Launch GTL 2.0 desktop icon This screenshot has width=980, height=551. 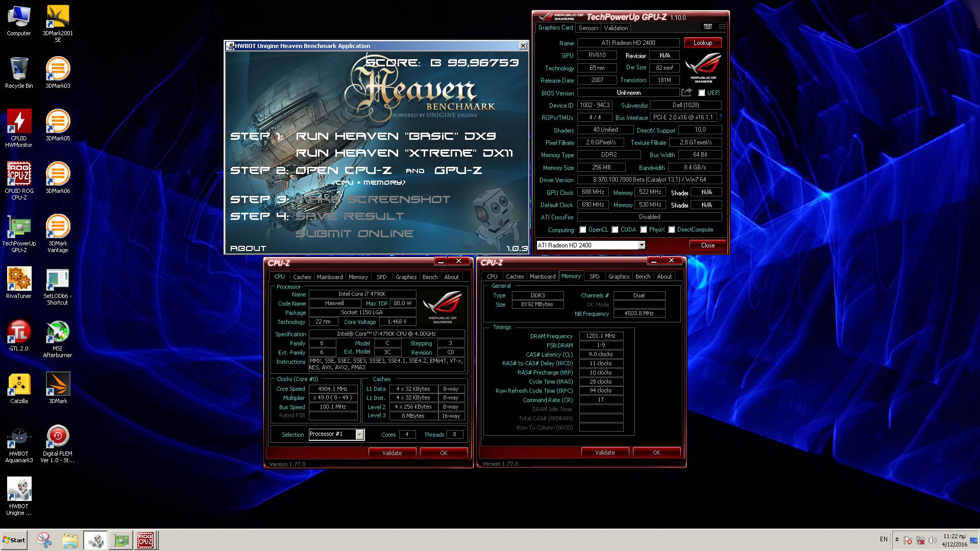[19, 336]
